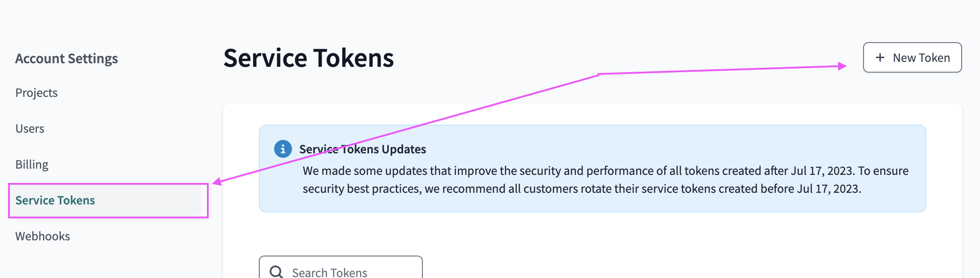Screen dimensions: 980x278
Task: Click the Account Settings sidebar heading
Action: [x=66, y=59]
